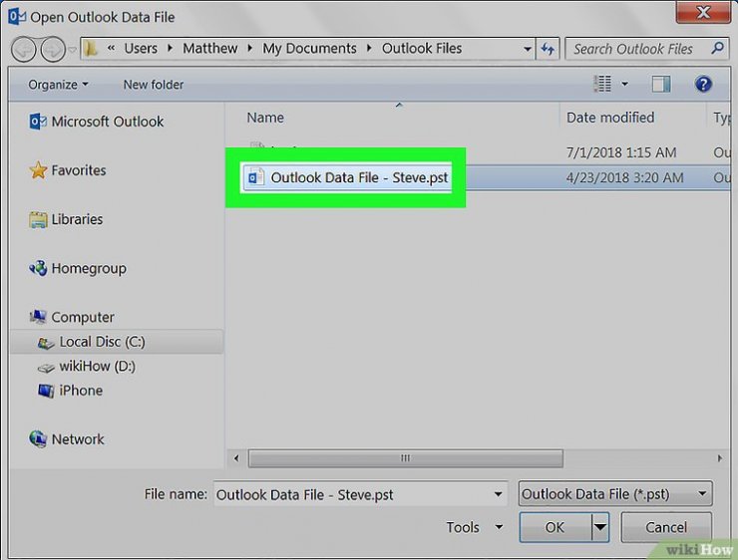This screenshot has width=738, height=560.
Task: Select Local Disc (C:)
Action: (102, 342)
